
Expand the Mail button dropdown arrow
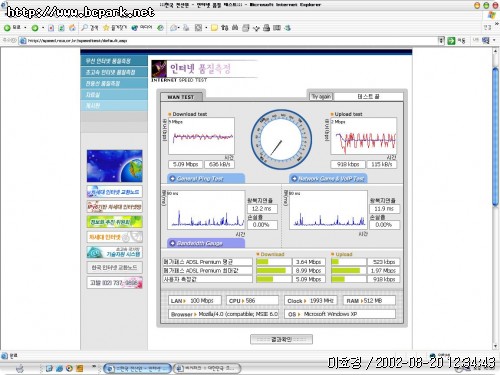click(179, 28)
